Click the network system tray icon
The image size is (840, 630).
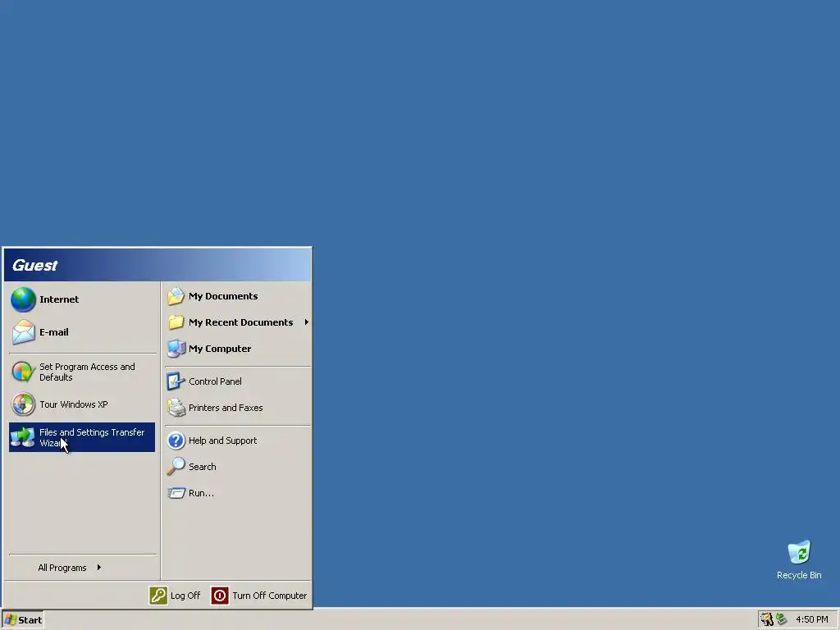781,619
